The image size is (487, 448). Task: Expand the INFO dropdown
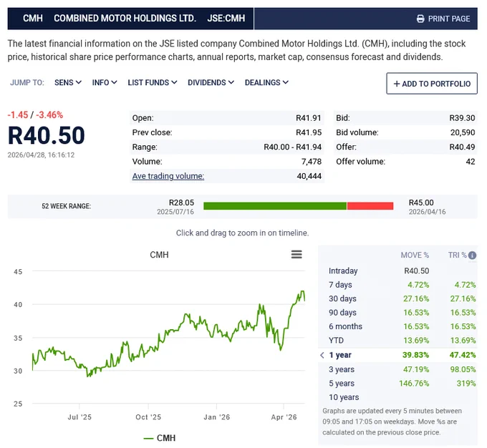[105, 82]
